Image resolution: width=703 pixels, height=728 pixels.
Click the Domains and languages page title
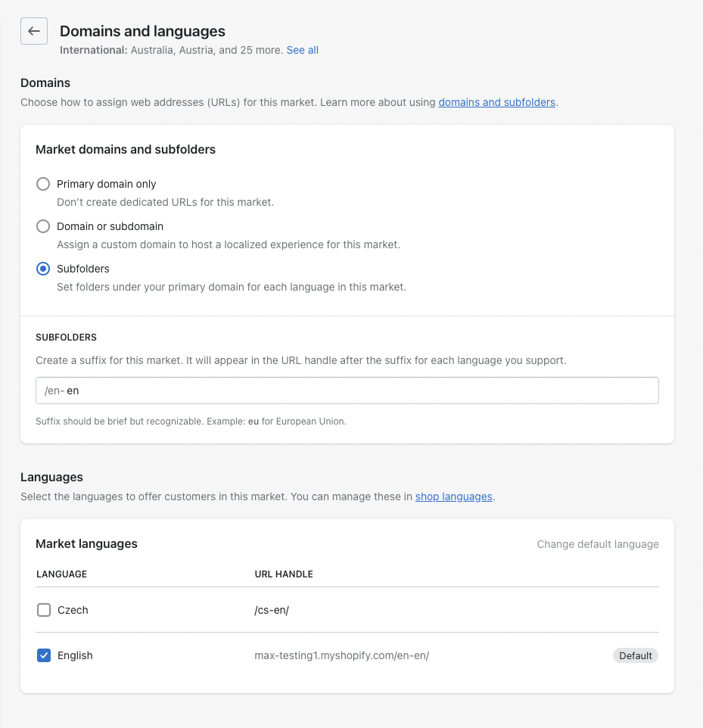pos(142,31)
